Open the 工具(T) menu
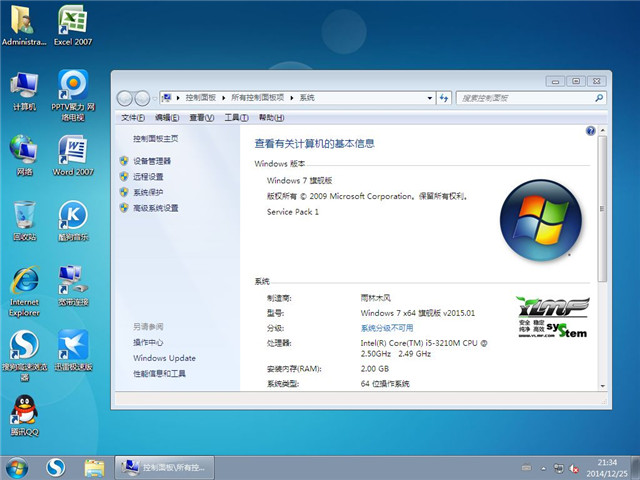 236,118
